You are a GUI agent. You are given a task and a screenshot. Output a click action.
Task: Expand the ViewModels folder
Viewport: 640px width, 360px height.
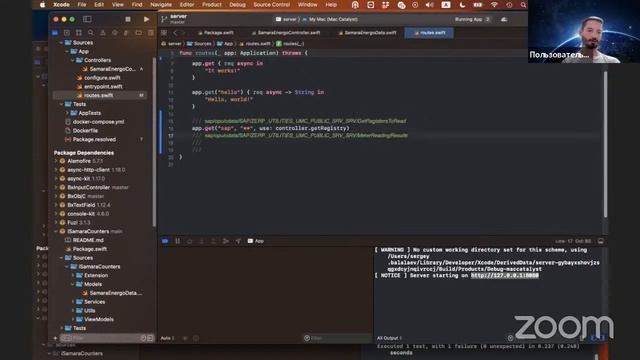[x=73, y=319]
